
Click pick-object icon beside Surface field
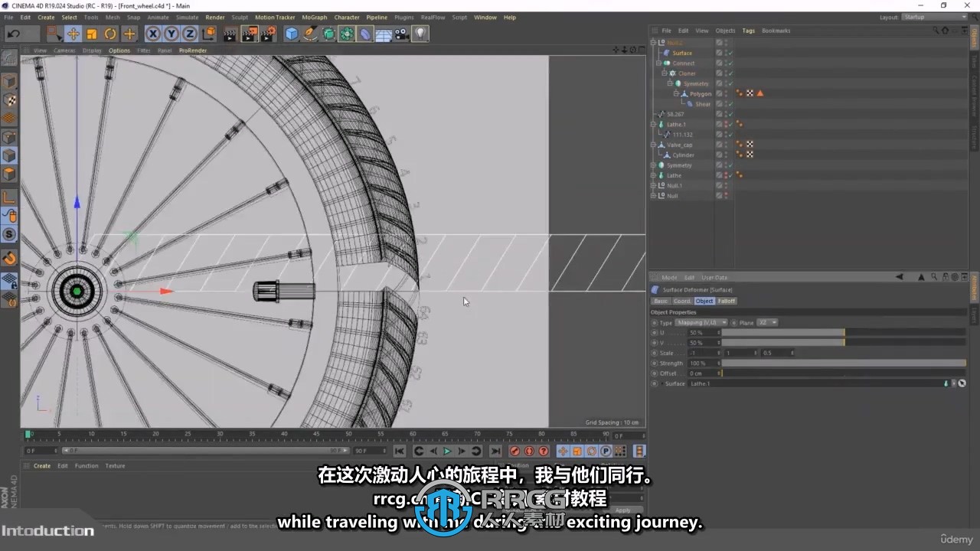962,383
